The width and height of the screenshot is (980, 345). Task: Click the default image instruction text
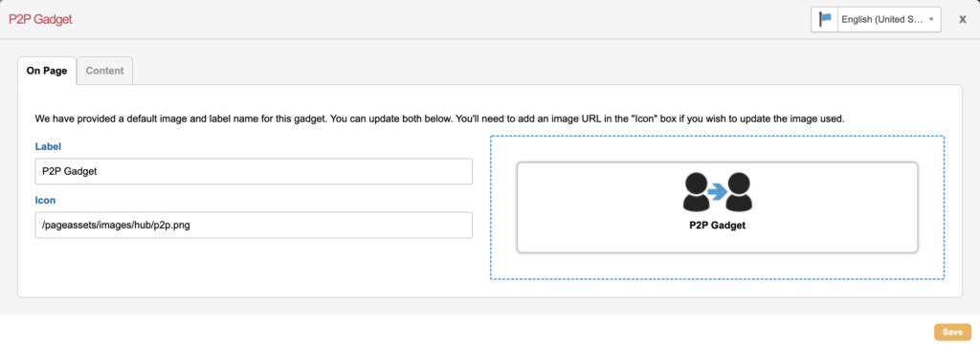click(440, 119)
